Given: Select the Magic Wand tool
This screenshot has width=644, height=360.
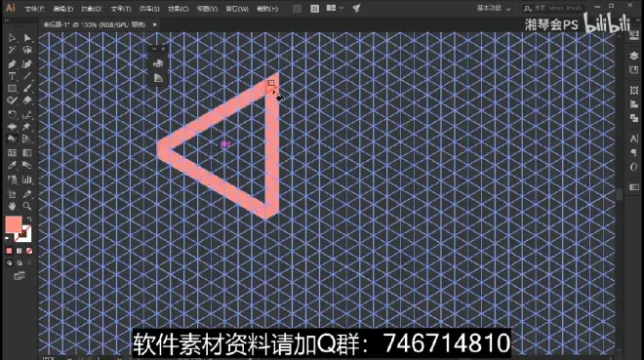Looking at the screenshot, I should tap(12, 50).
